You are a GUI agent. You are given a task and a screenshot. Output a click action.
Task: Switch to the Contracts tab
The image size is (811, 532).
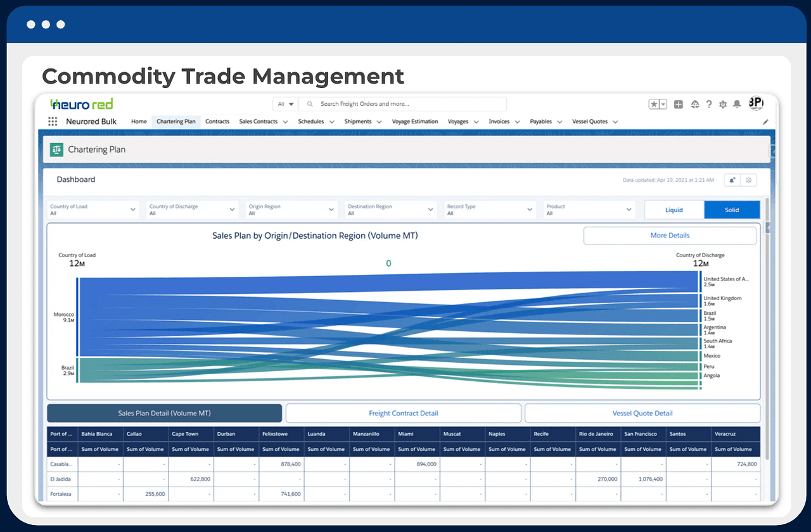coord(217,121)
